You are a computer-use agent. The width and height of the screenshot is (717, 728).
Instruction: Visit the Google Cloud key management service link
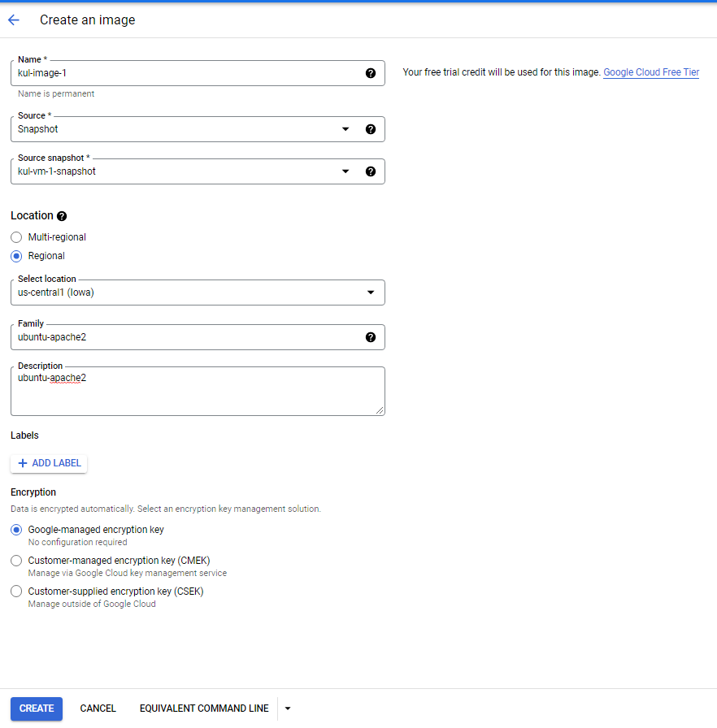coord(151,573)
